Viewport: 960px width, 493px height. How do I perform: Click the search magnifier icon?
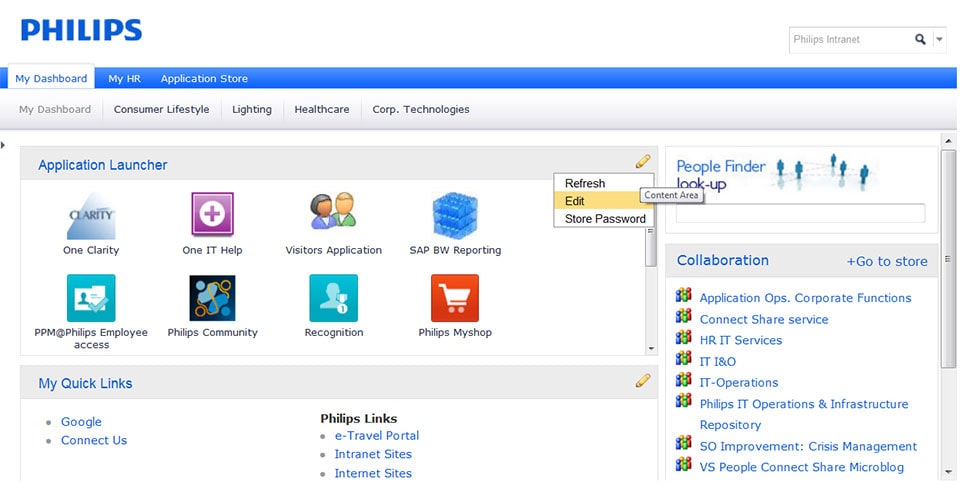920,39
